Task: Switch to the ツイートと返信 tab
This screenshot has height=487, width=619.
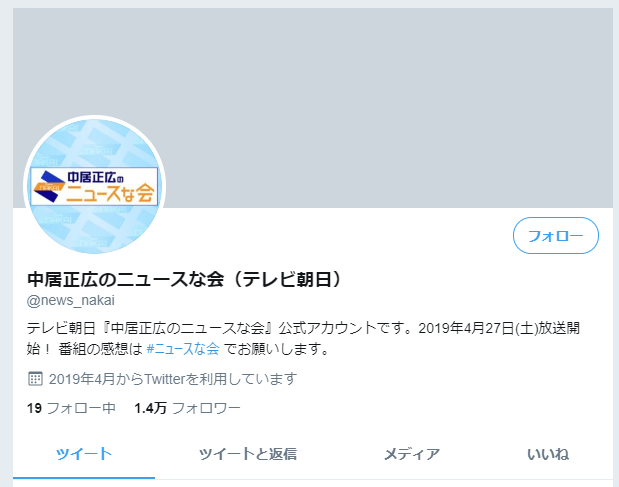Action: [248, 454]
